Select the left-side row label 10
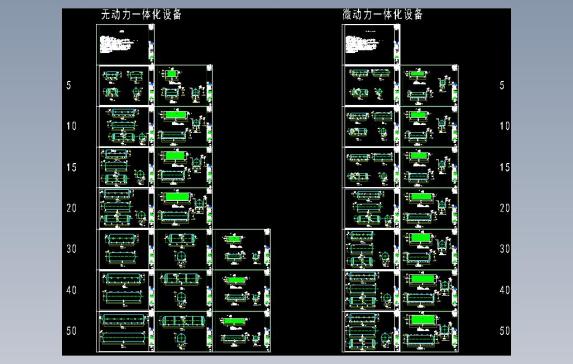Viewport: 573px width, 364px height. (x=72, y=126)
